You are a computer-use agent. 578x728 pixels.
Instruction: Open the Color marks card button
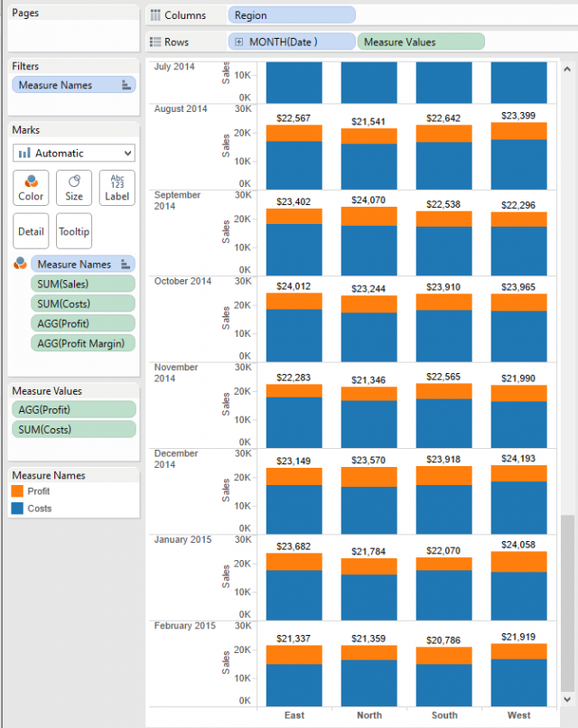pos(31,187)
